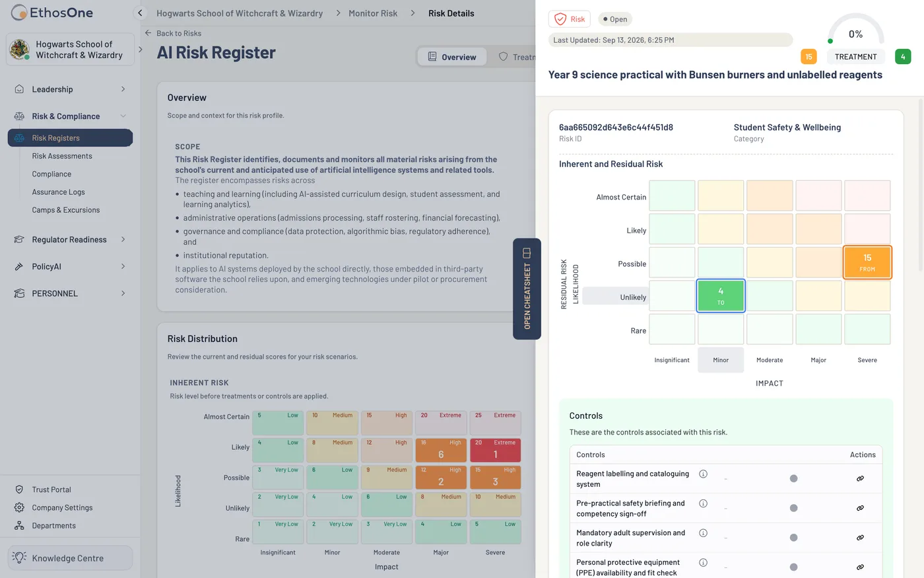Viewport: 924px width, 578px height.
Task: Click the Open status badge
Action: 615,19
